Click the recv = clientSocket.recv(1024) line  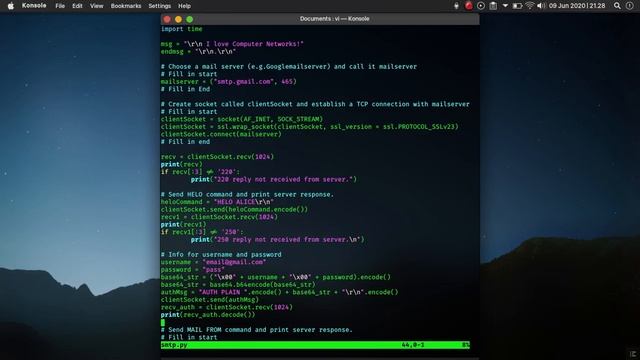[x=217, y=157]
